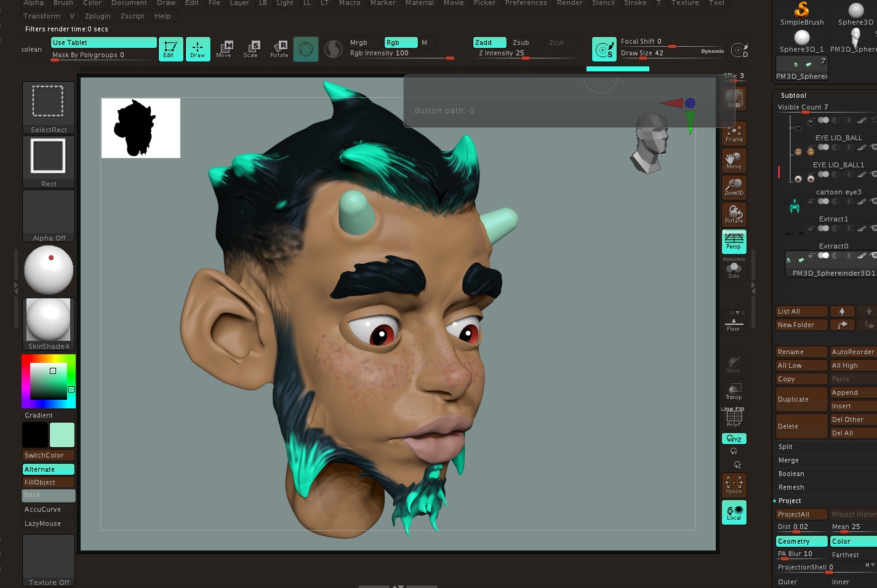The image size is (877, 588).
Task: Select the Rotate transform tool icon
Action: (279, 49)
